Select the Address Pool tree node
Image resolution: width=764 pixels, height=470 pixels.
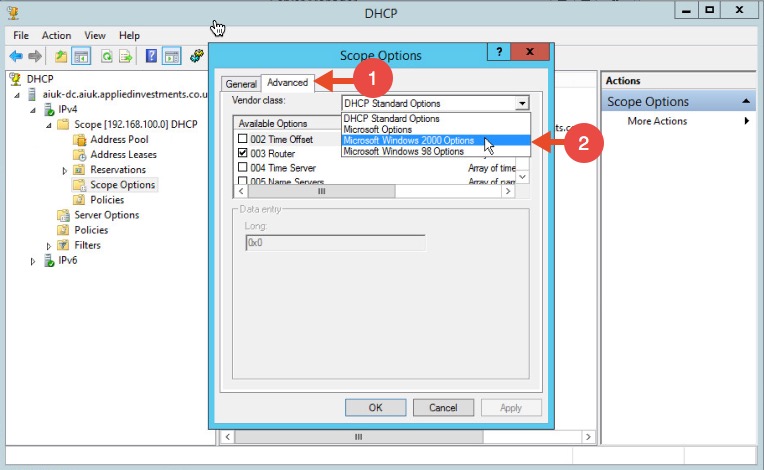pos(119,139)
